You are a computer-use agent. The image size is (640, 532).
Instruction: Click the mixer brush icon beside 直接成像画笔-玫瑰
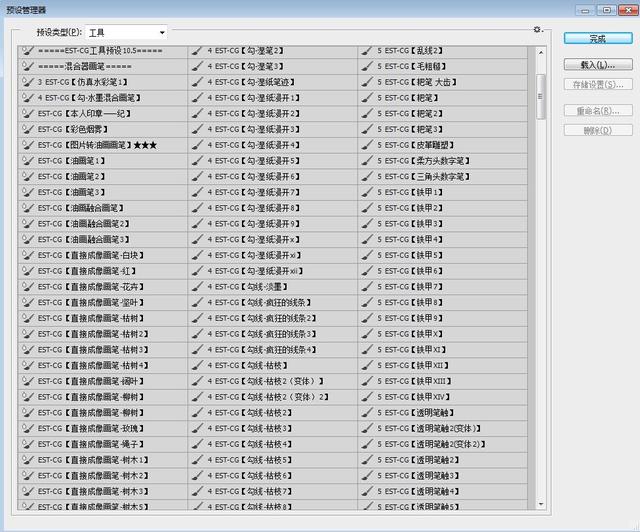(x=28, y=428)
